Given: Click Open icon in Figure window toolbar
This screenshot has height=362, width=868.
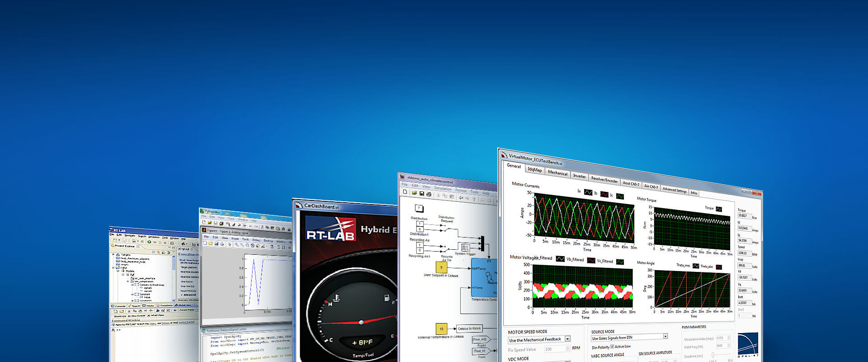Looking at the screenshot, I should coord(210,243).
